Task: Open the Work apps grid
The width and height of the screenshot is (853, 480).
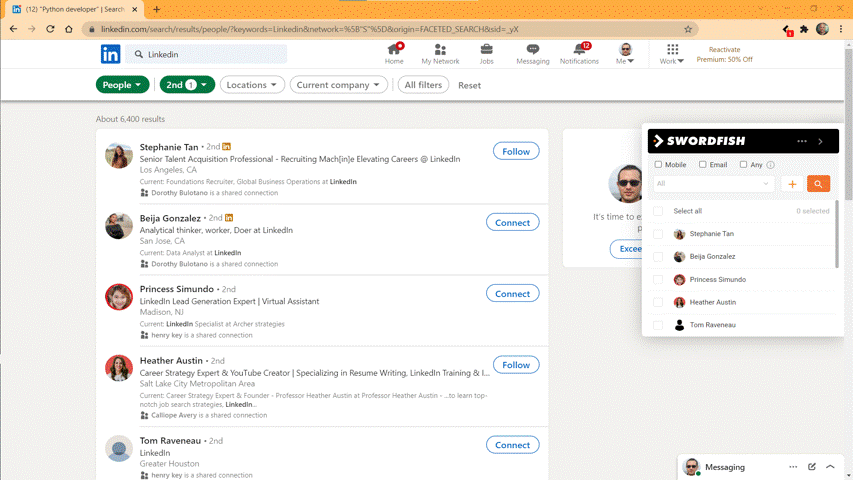Action: (x=672, y=54)
